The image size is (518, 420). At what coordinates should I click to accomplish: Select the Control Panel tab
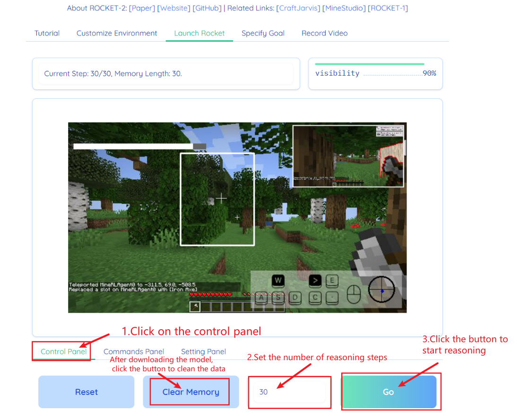click(x=63, y=351)
